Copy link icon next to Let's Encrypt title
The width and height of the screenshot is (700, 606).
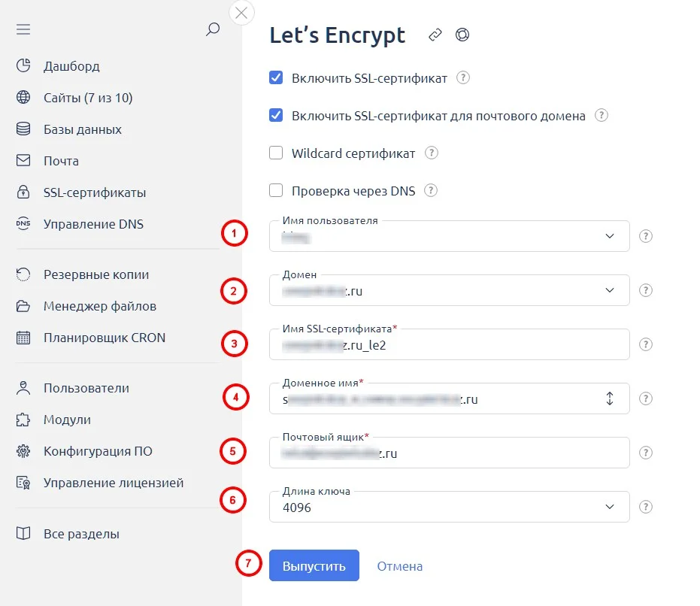coord(435,35)
